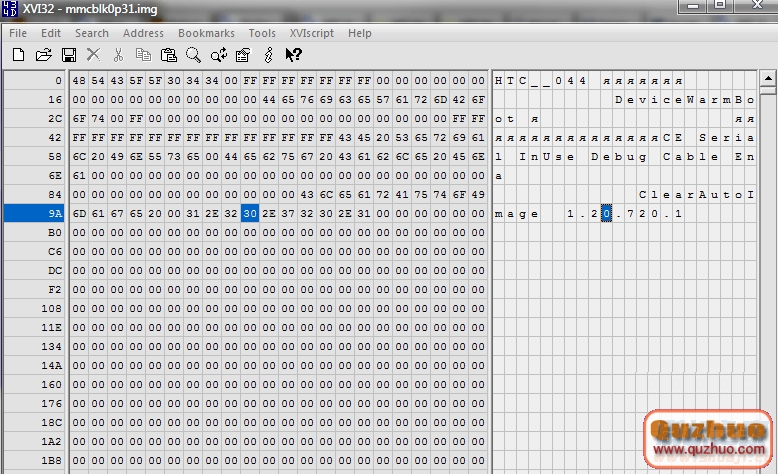Click the Copy icon in toolbar
Image resolution: width=778 pixels, height=474 pixels.
pyautogui.click(x=144, y=55)
